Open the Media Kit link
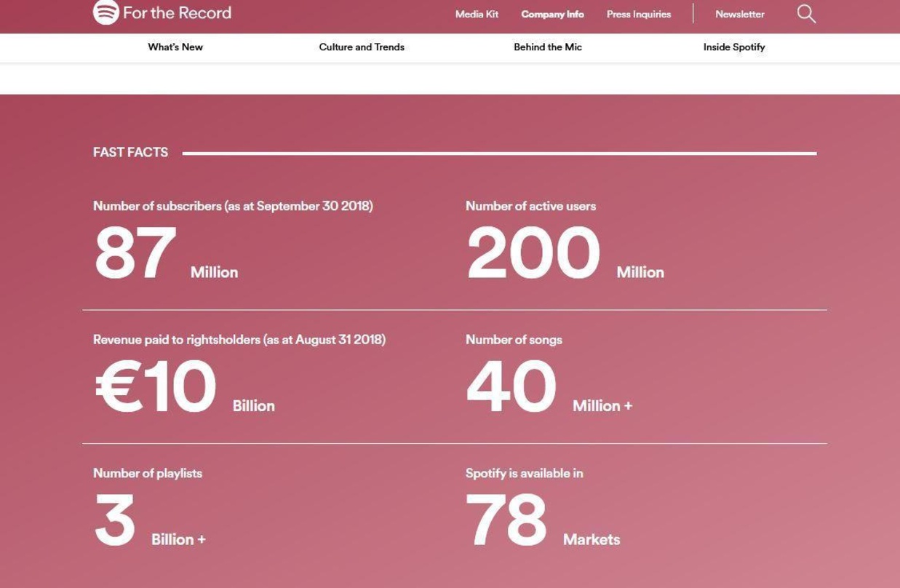Screen dimensions: 900x588 click(477, 14)
